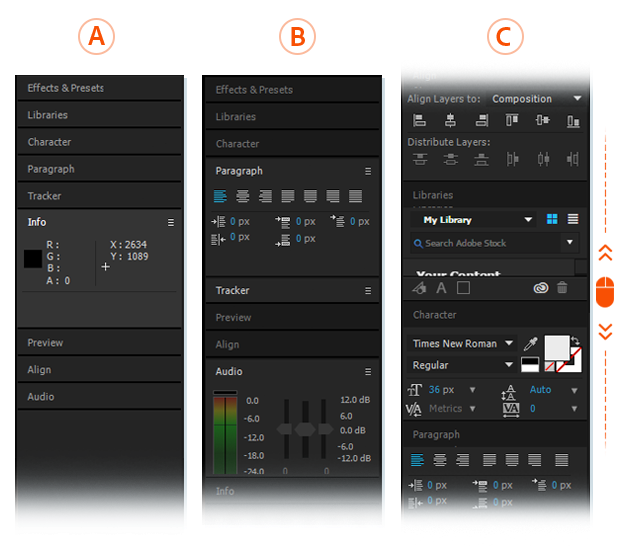Open the Info panel menu icon in panel A

pos(171,222)
